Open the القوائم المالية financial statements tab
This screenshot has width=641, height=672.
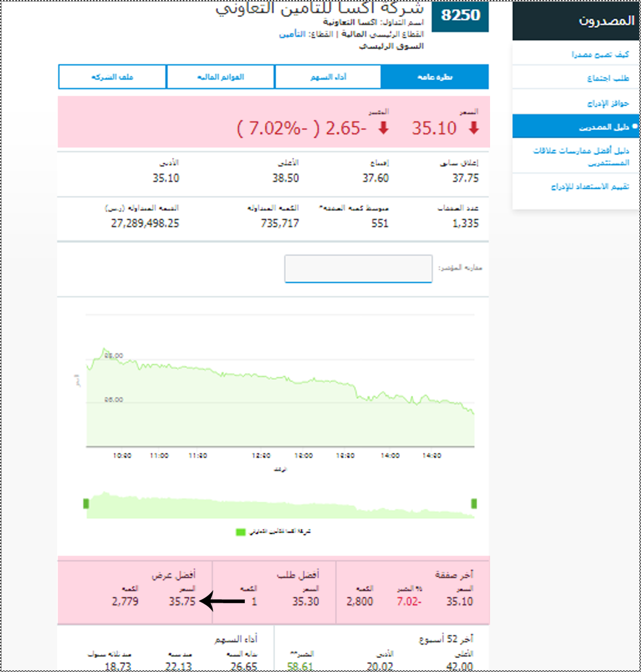[x=220, y=77]
